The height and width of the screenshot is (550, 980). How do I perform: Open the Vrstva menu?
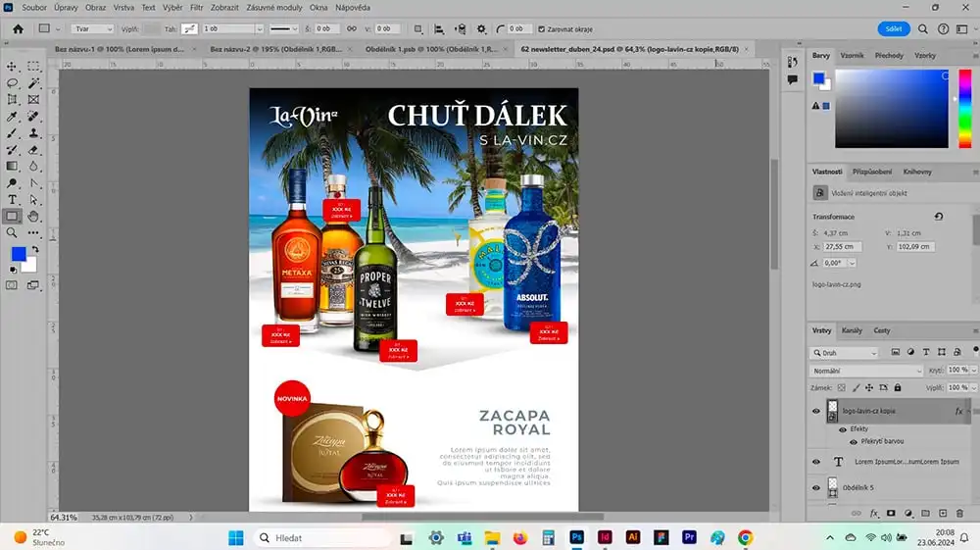coord(123,8)
